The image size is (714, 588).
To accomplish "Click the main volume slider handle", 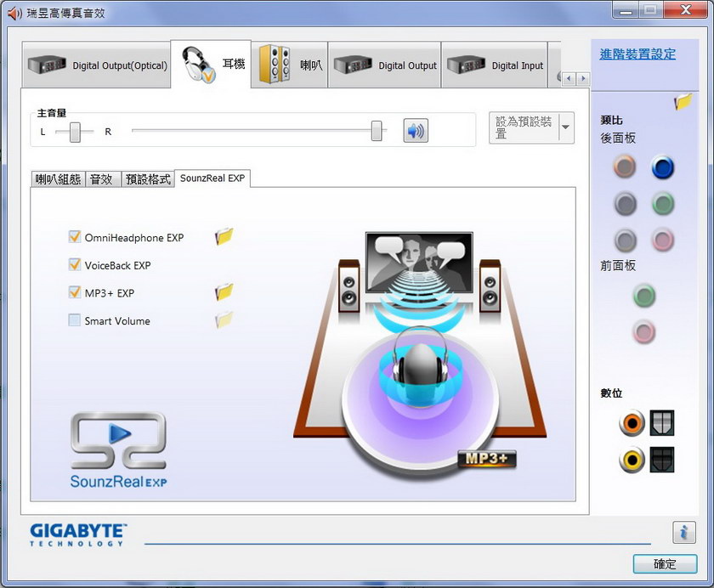I will [377, 131].
